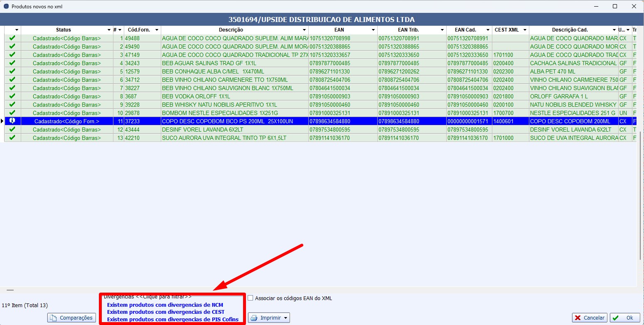Click the green checkmark on row 13
Screen dimensions: 644x325
point(12,138)
